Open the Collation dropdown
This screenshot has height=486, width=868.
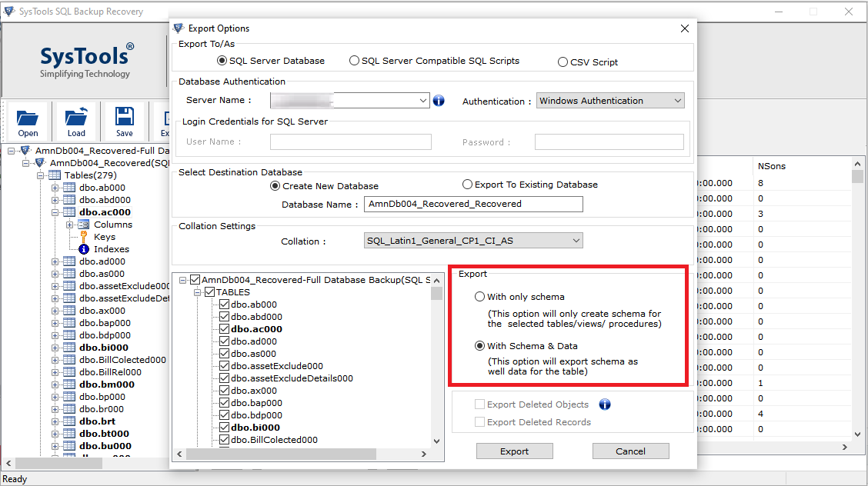click(x=576, y=241)
